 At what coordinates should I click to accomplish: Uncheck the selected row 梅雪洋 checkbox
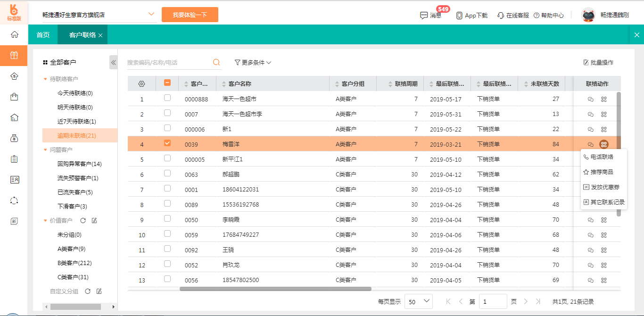167,143
